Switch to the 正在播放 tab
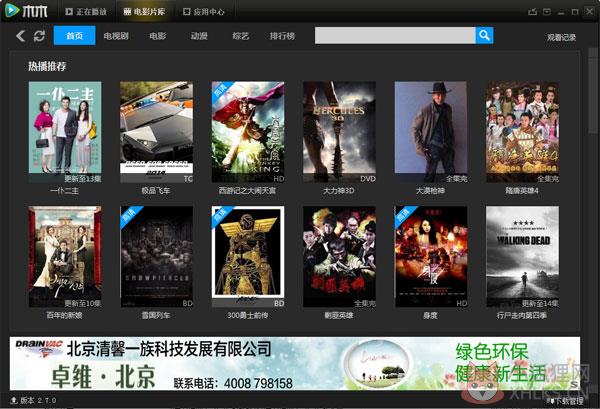Image resolution: width=600 pixels, height=409 pixels. tap(86, 12)
